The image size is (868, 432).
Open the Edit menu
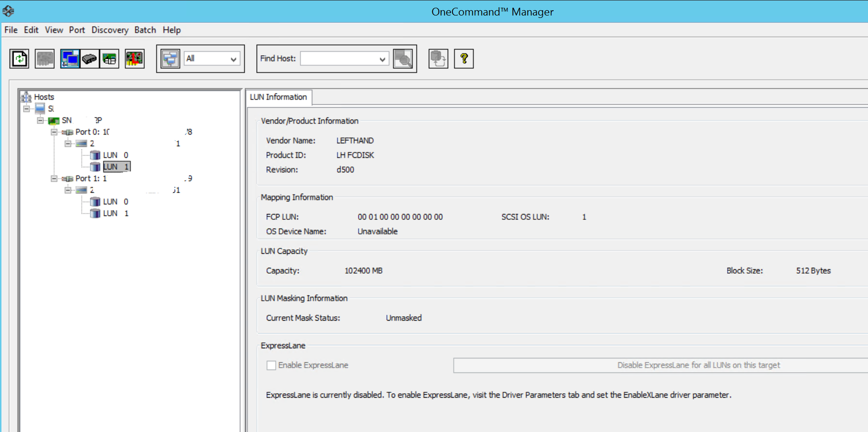[31, 30]
